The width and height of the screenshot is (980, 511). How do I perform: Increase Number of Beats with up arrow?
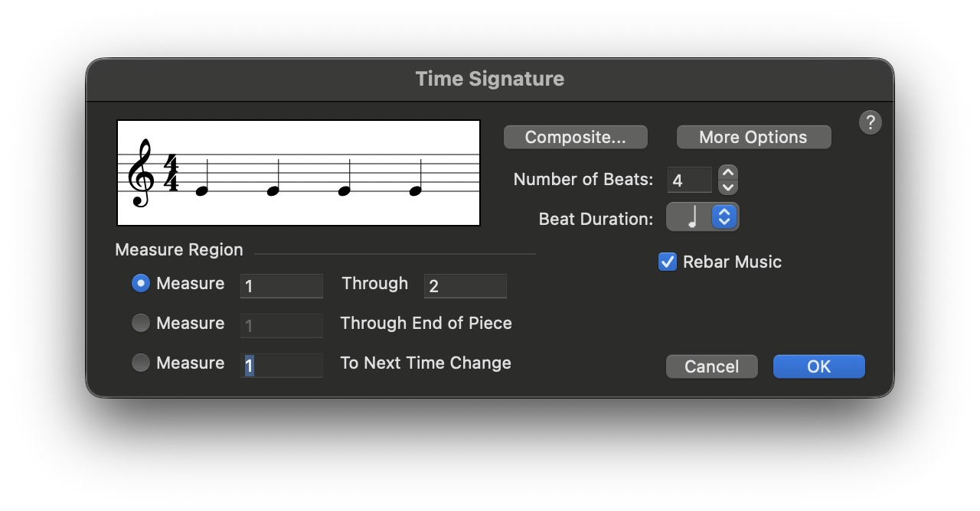(x=728, y=173)
